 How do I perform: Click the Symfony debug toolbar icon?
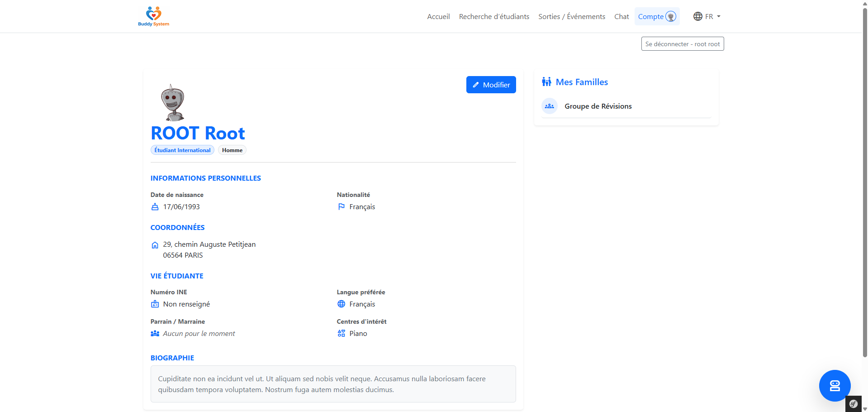(853, 404)
